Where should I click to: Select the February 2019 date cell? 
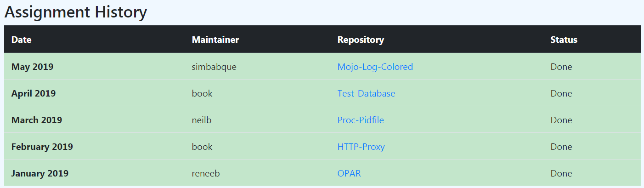tap(42, 147)
